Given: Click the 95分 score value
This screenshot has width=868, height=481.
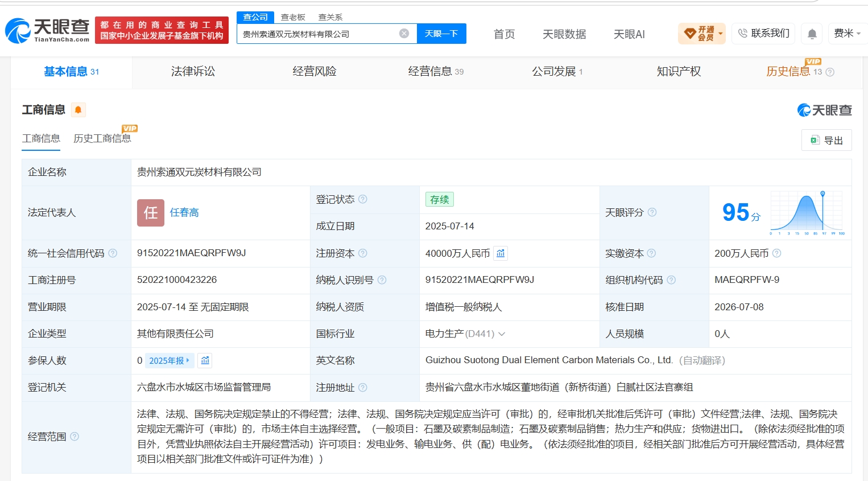Looking at the screenshot, I should click(x=741, y=213).
